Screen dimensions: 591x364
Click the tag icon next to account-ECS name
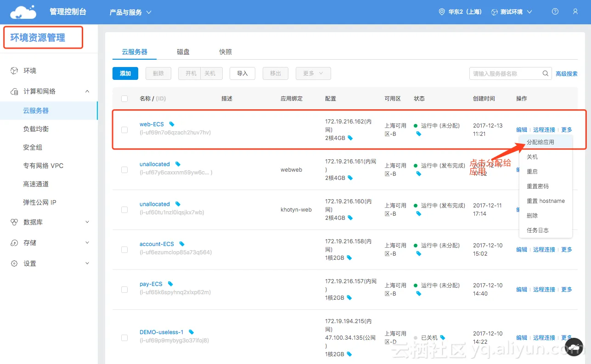point(182,244)
